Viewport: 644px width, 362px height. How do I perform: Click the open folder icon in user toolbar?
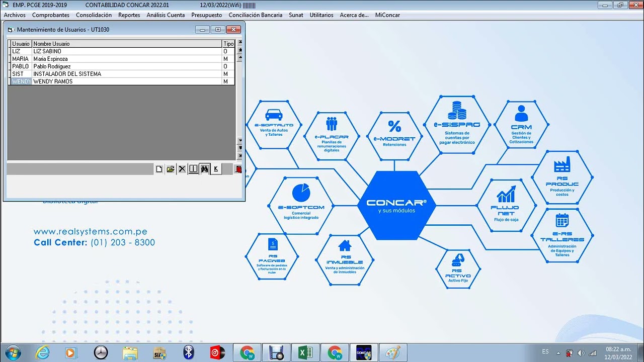[171, 169]
